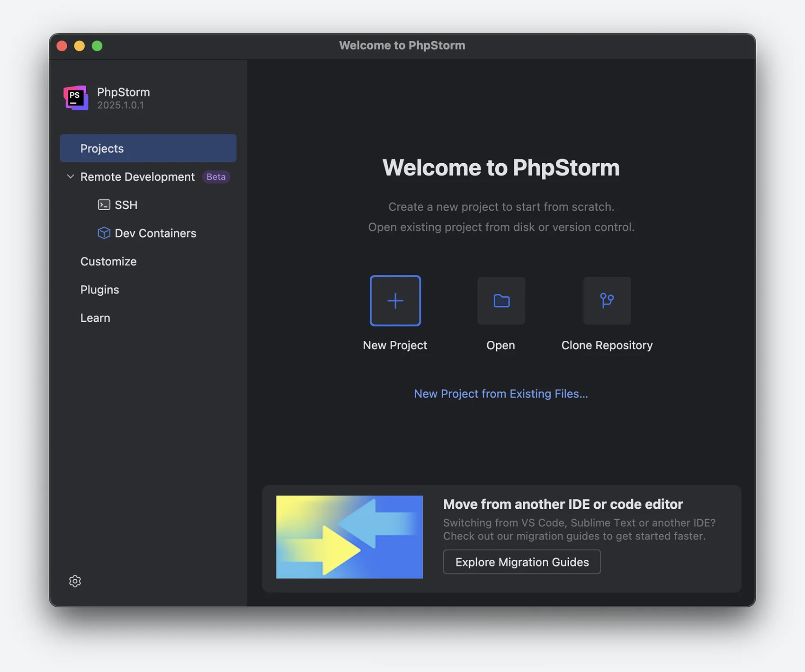Viewport: 805px width, 672px height.
Task: Click the Clone Repository branch icon
Action: 607,301
